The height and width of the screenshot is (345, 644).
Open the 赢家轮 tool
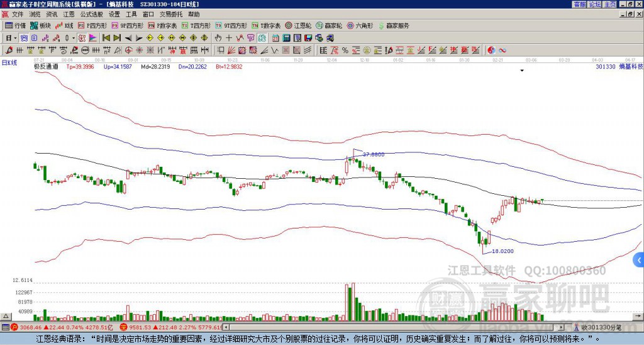click(x=329, y=25)
